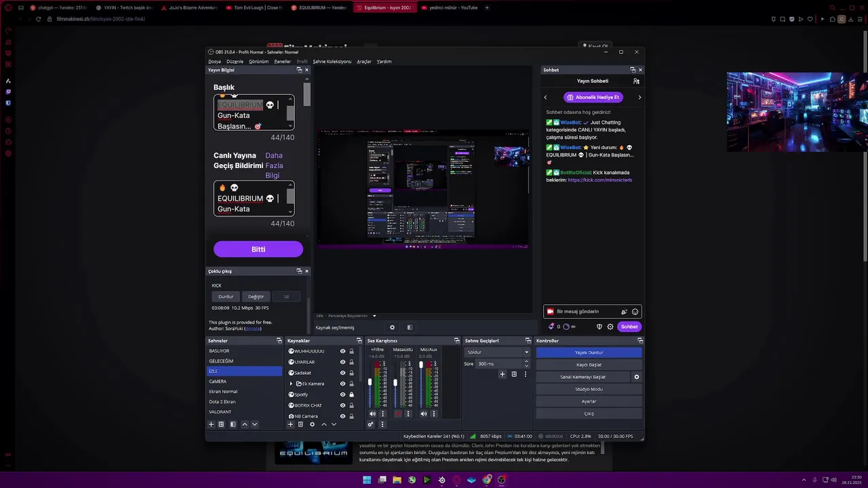868x488 pixels.
Task: Mute the +Filtre audio channel
Action: point(372,413)
